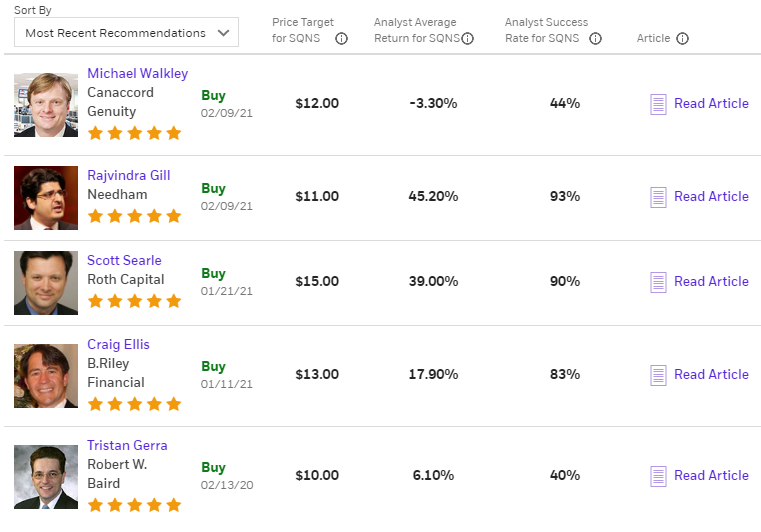761x532 pixels.
Task: Open Michael Walkley's analyst profile
Action: click(137, 74)
